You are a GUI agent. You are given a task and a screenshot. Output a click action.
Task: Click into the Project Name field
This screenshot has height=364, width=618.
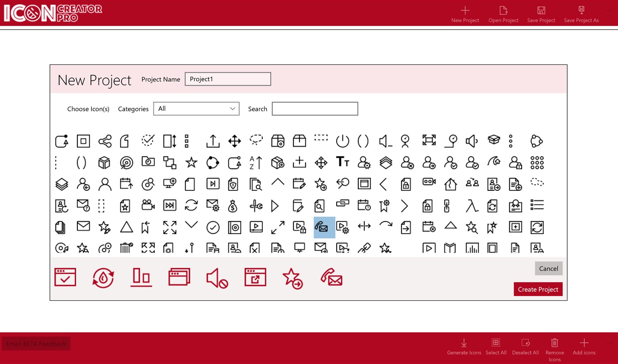click(227, 79)
